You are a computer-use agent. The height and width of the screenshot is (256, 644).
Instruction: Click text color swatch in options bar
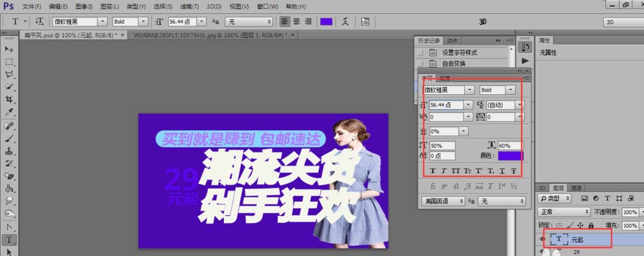pos(327,21)
